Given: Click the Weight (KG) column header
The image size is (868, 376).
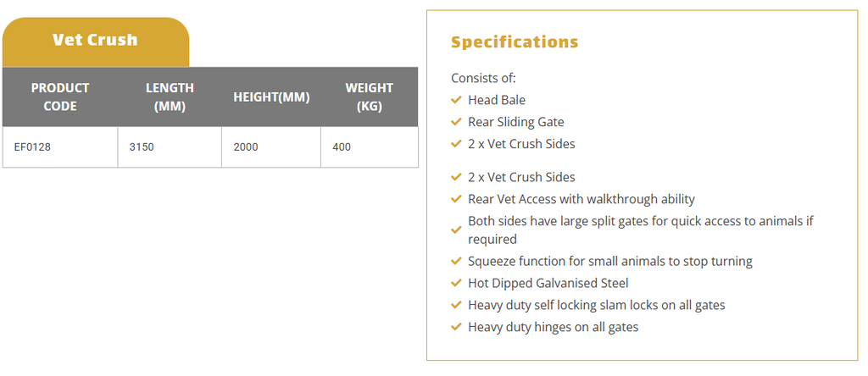Looking at the screenshot, I should (370, 97).
